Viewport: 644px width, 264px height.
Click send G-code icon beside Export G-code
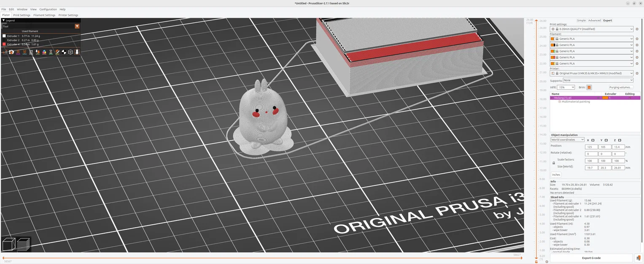tap(639, 258)
